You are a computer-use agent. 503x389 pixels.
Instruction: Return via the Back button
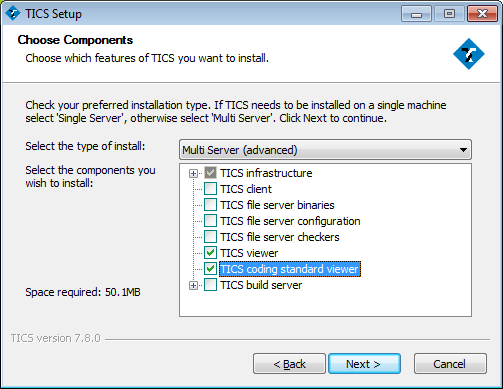click(x=289, y=364)
